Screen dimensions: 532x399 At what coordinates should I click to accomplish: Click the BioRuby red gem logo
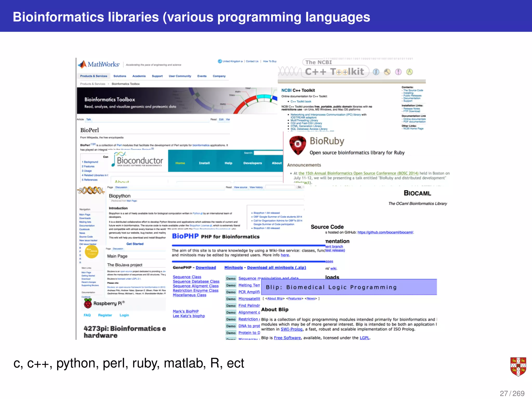[x=298, y=145]
